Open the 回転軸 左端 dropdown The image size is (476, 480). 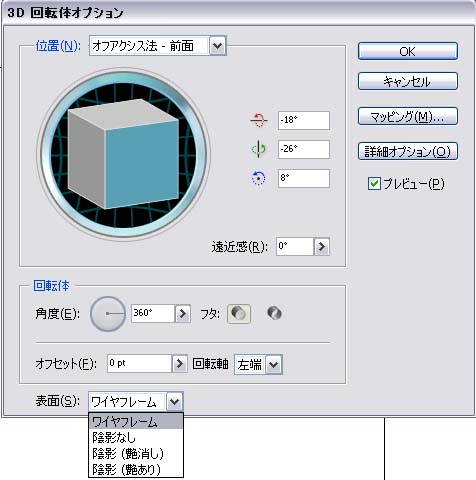[x=274, y=364]
